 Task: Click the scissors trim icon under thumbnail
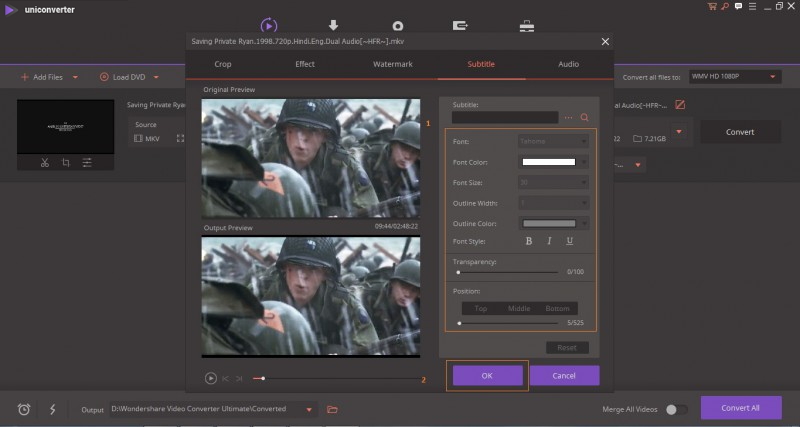click(x=45, y=163)
